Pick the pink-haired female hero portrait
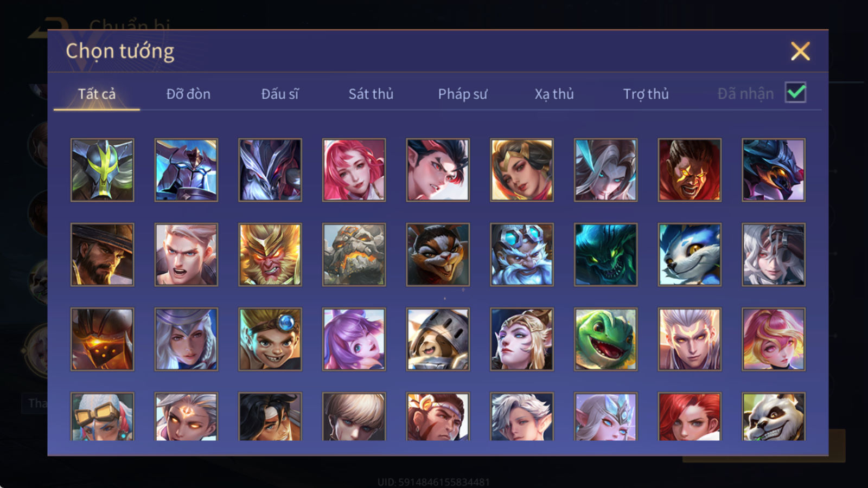 (x=354, y=170)
